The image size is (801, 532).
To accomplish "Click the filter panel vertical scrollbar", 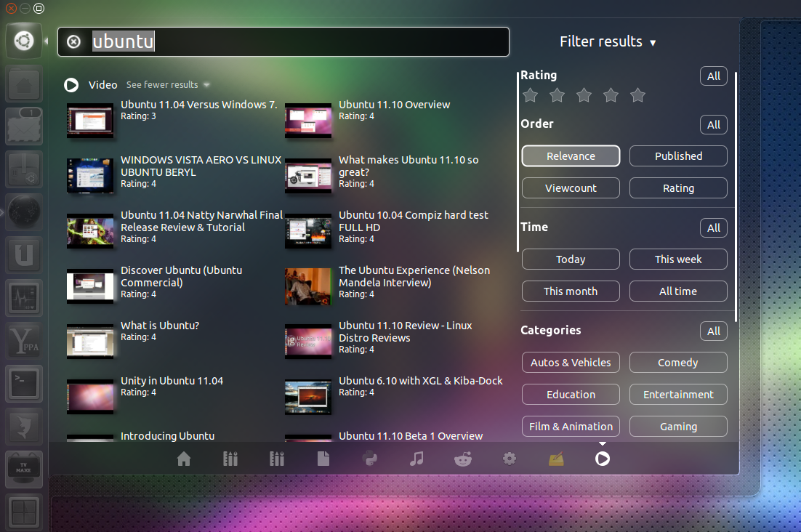I will click(736, 197).
